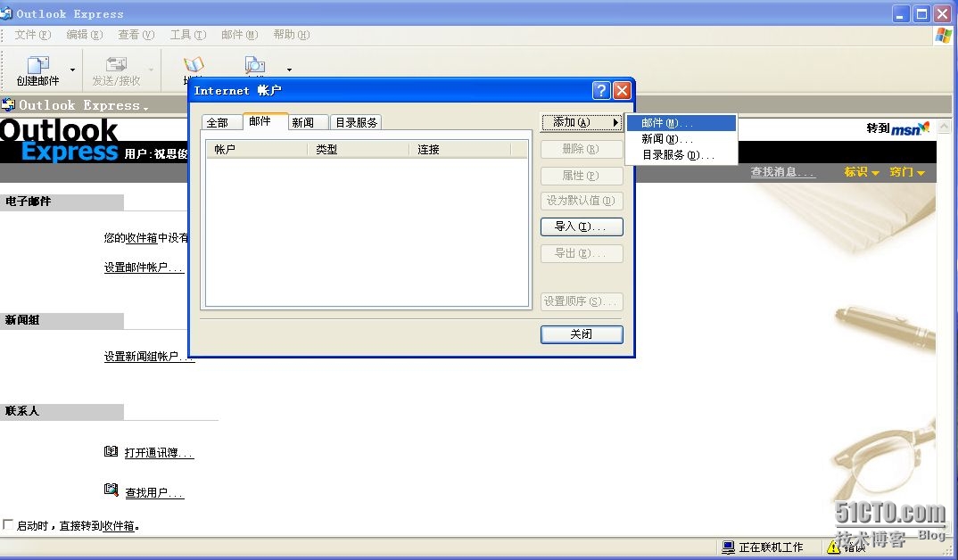
Task: Choose 新闻(N)... from the Add submenu
Action: pyautogui.click(x=681, y=139)
